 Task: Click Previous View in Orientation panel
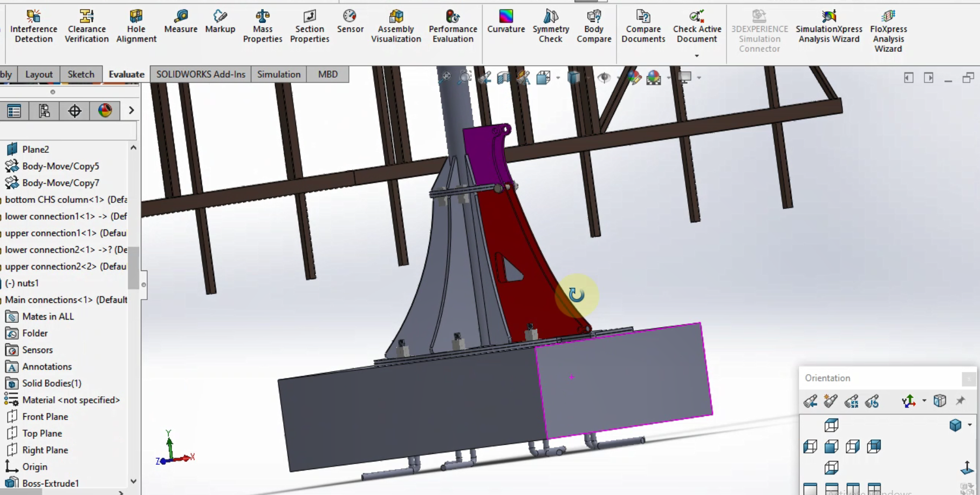pyautogui.click(x=810, y=401)
